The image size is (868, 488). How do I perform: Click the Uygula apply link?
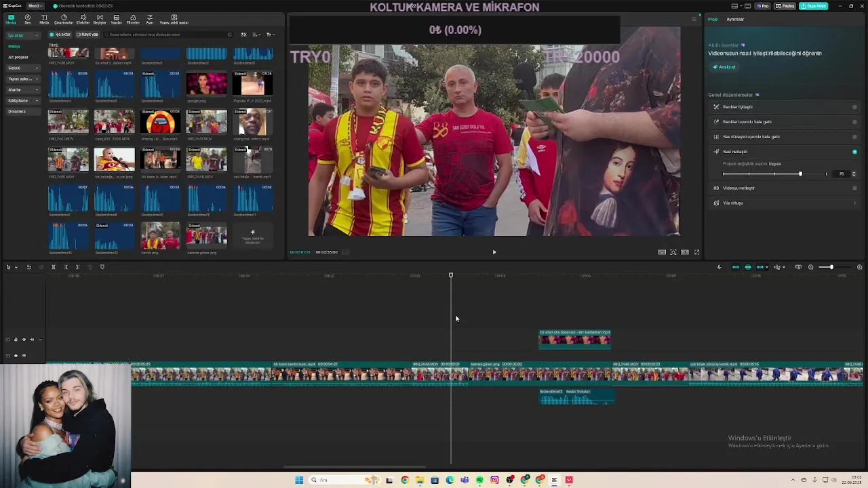[775, 164]
